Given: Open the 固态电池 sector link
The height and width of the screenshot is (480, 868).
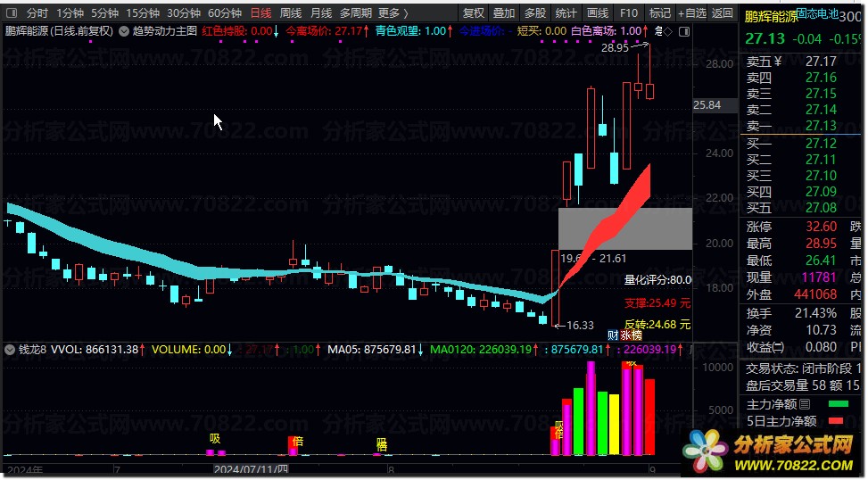Looking at the screenshot, I should pyautogui.click(x=817, y=14).
